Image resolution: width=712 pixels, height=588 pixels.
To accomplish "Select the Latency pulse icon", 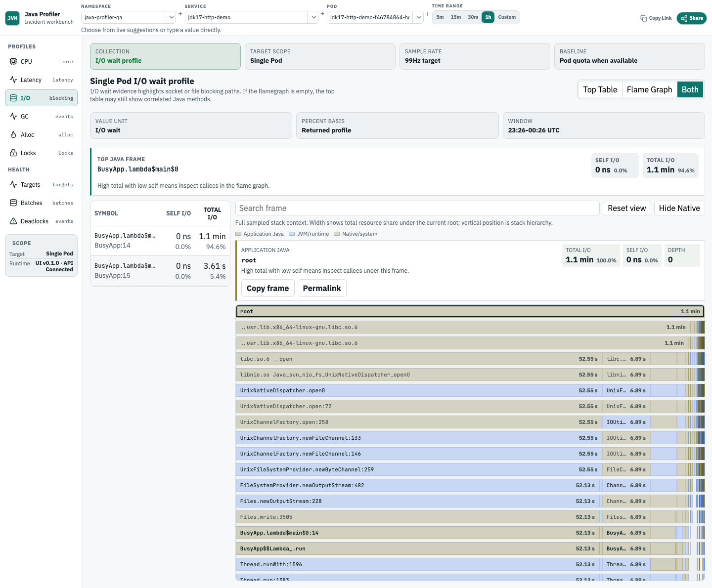I will pyautogui.click(x=13, y=80).
